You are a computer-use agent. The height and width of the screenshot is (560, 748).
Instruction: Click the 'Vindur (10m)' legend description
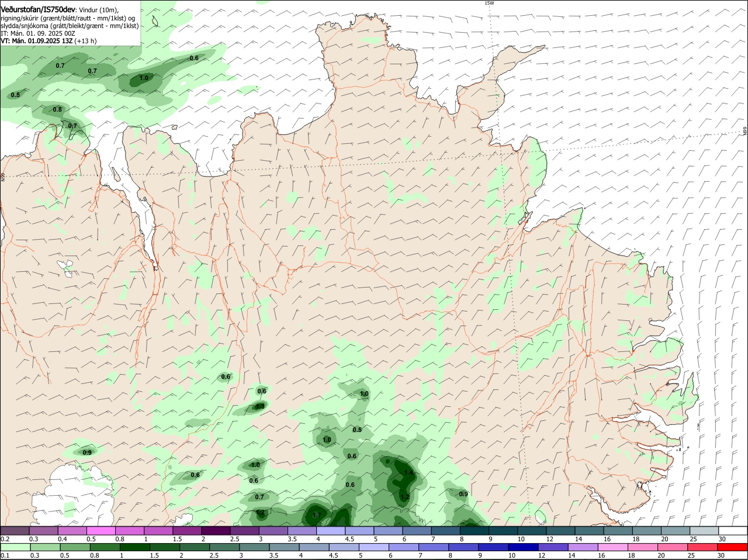[x=98, y=11]
